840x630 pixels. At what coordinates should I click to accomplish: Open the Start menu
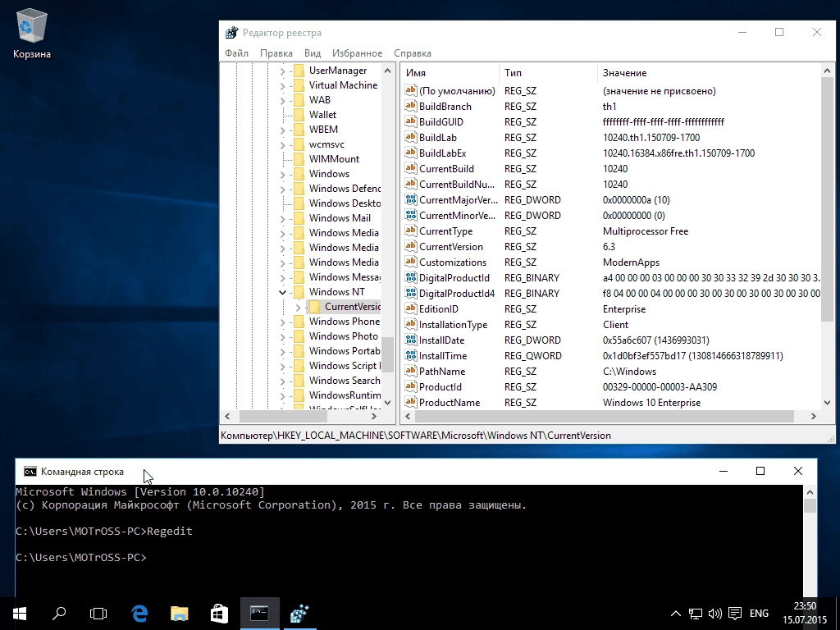20,614
